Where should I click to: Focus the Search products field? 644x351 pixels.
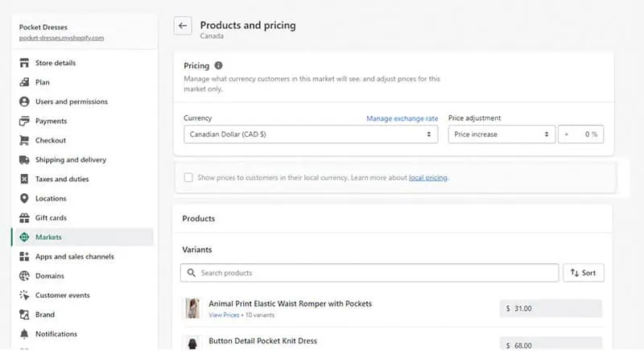pos(369,273)
